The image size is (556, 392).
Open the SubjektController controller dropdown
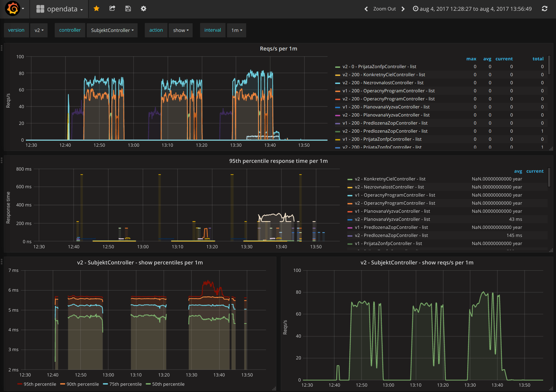[112, 30]
